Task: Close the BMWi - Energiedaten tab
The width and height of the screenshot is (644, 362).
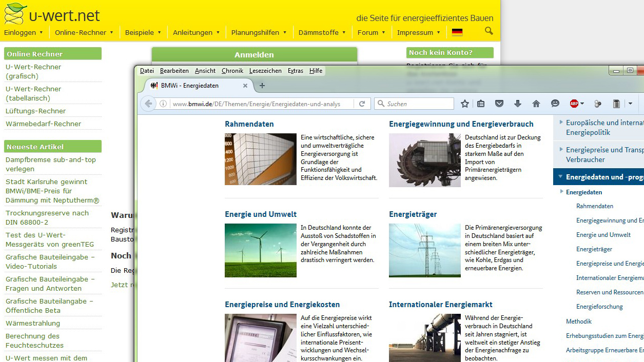Action: [x=245, y=86]
